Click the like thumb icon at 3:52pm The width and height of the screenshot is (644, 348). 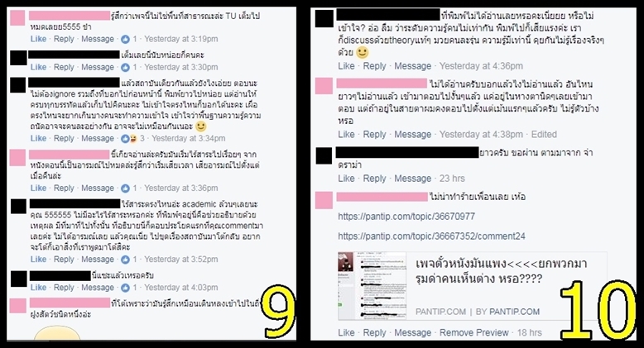125,260
